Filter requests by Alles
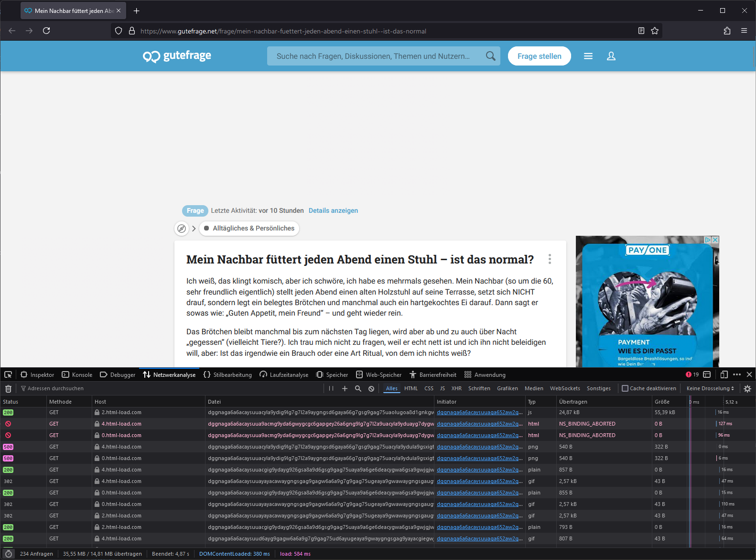 pyautogui.click(x=392, y=388)
